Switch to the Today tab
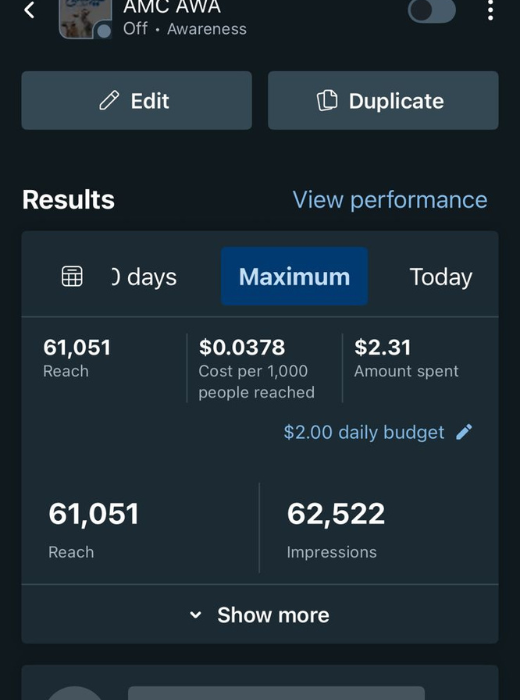The image size is (520, 700). click(441, 277)
